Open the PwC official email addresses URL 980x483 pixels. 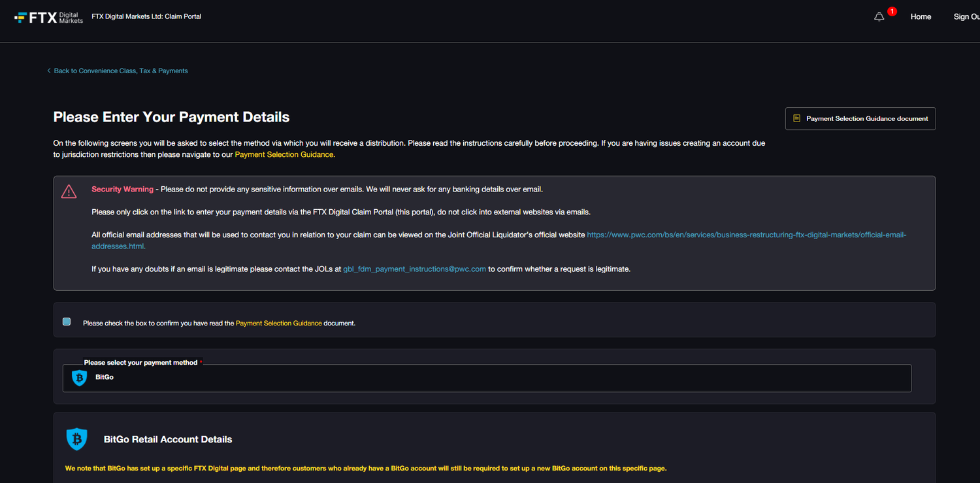(x=499, y=241)
